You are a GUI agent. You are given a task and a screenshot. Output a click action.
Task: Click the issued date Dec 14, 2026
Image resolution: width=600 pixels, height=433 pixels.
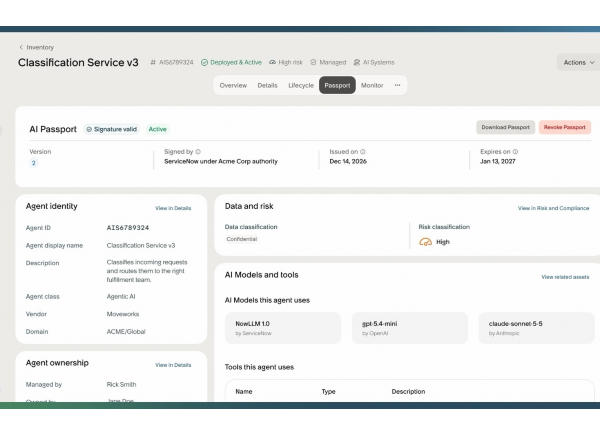pos(348,161)
